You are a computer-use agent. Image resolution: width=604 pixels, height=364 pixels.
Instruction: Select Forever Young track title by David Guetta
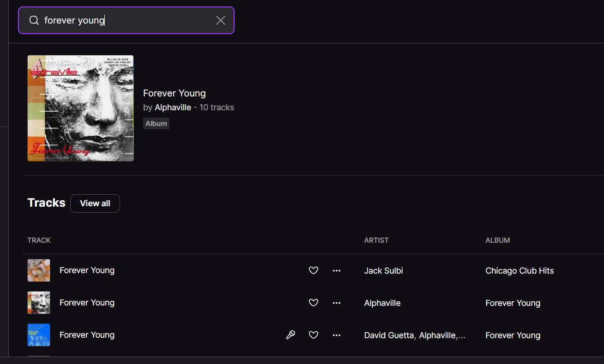pyautogui.click(x=87, y=335)
